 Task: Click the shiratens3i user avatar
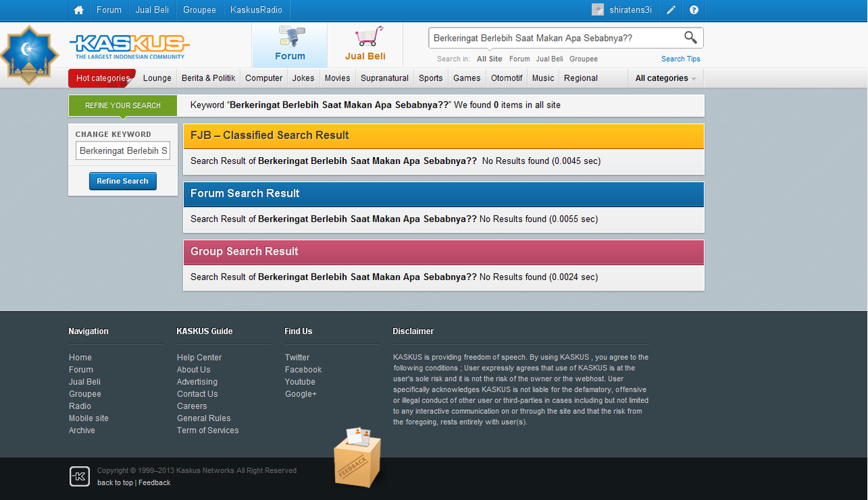click(597, 9)
